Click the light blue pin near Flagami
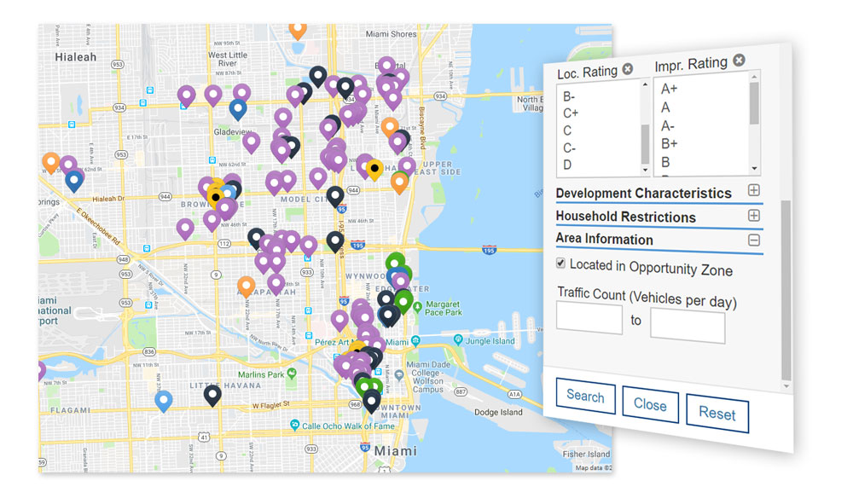The width and height of the screenshot is (853, 504). 163,400
